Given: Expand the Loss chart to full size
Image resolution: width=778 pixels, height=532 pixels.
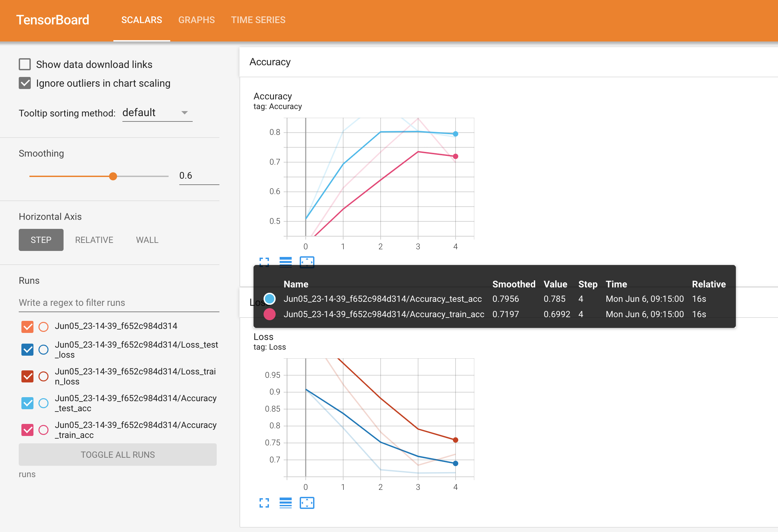Looking at the screenshot, I should (264, 503).
